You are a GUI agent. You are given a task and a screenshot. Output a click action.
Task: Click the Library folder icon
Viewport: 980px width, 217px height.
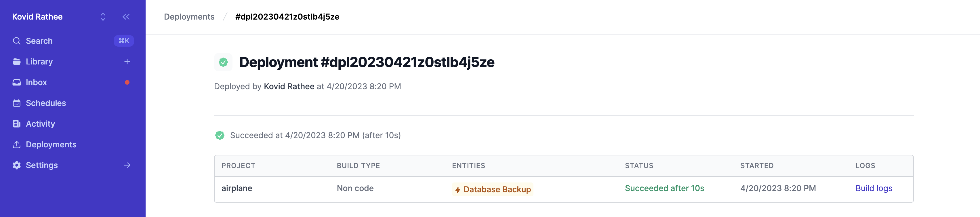point(16,62)
